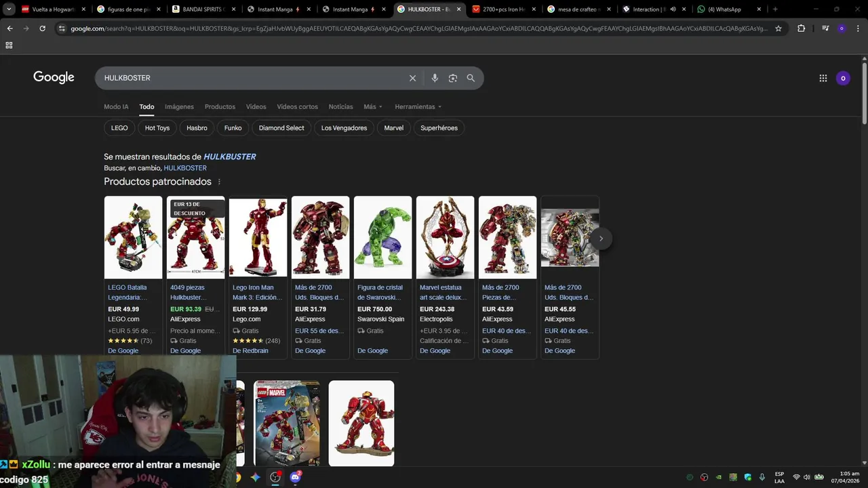868x488 pixels.
Task: Open the Chrome extensions puzzle icon
Action: [801, 28]
